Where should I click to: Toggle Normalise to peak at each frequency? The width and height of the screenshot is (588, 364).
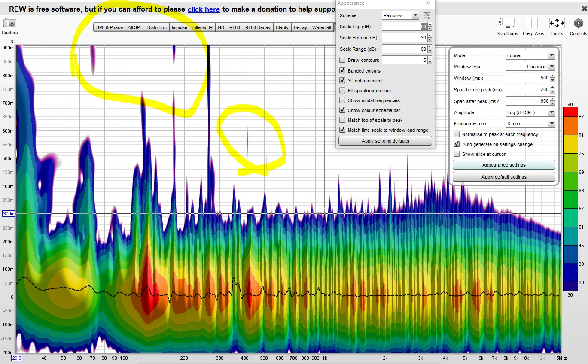[457, 134]
